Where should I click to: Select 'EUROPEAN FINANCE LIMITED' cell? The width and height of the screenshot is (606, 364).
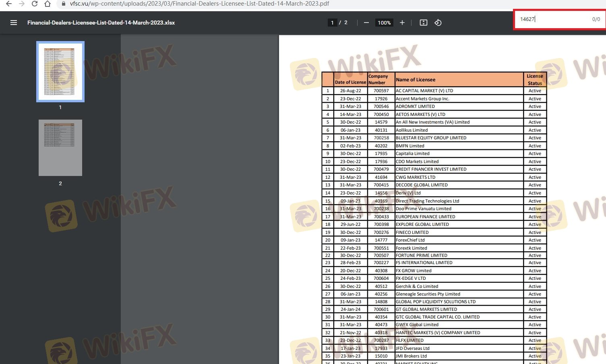pos(459,217)
